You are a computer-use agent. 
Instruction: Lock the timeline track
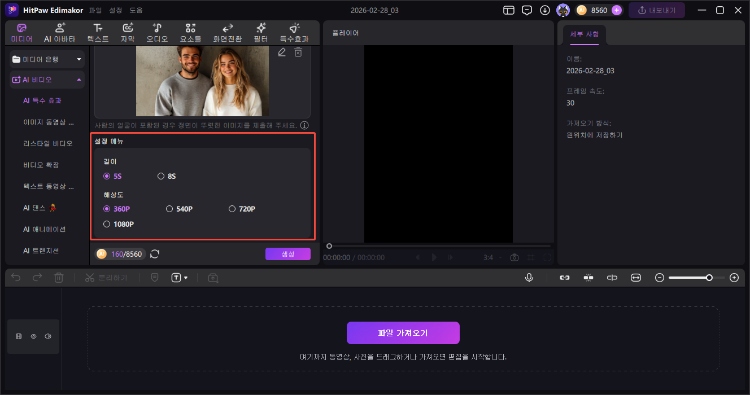(x=19, y=336)
